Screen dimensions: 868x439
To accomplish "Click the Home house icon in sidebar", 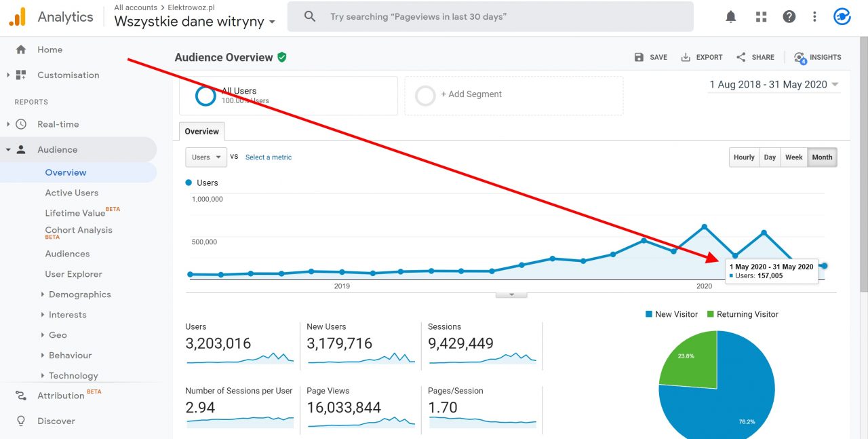I will [21, 50].
